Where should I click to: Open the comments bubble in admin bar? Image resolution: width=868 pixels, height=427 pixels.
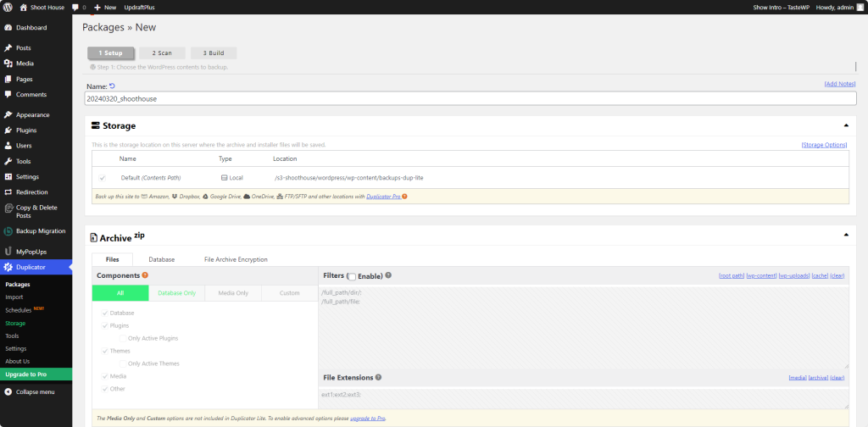click(x=75, y=8)
